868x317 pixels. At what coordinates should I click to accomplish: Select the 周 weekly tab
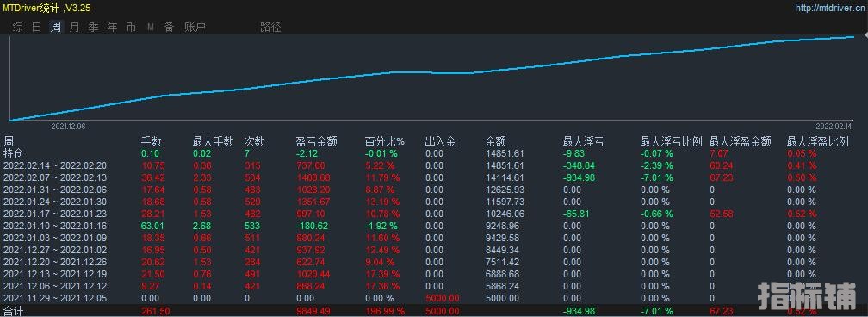point(56,28)
